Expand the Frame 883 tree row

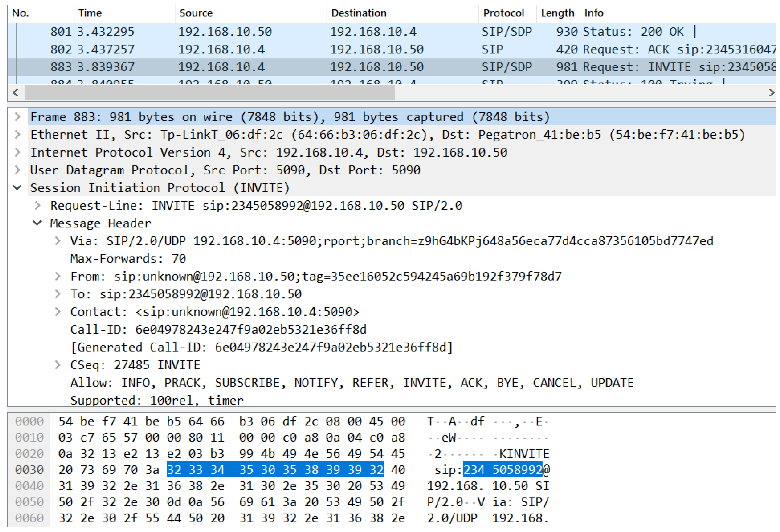tap(17, 117)
